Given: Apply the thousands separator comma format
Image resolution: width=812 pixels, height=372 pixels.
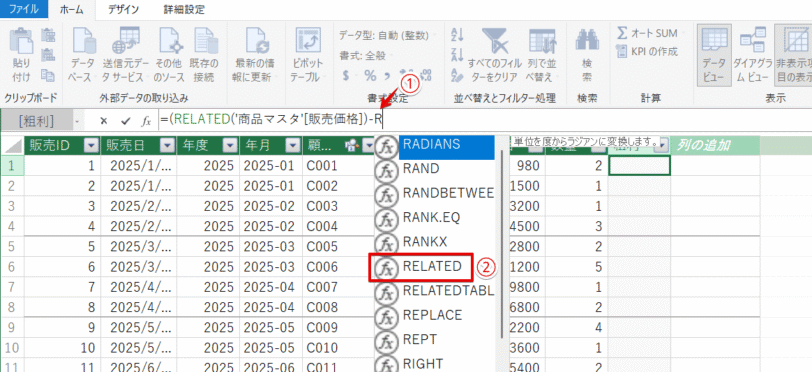Looking at the screenshot, I should [x=386, y=76].
